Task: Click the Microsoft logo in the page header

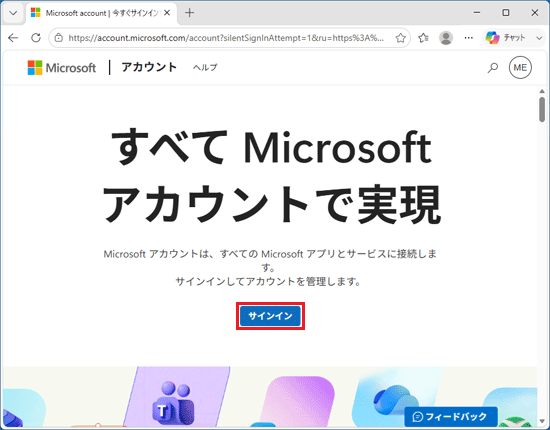Action: tap(62, 67)
